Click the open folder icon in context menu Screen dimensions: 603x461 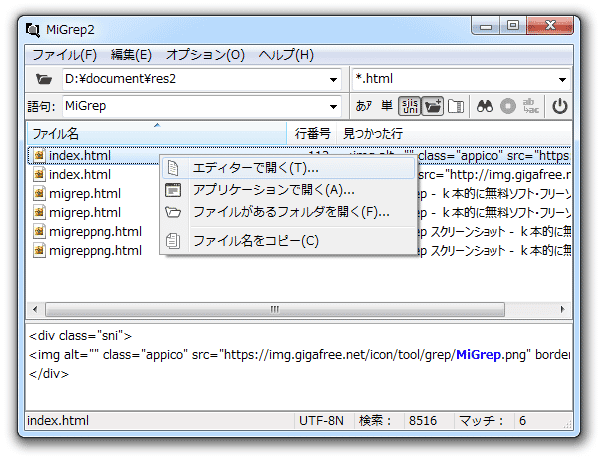coord(173,212)
